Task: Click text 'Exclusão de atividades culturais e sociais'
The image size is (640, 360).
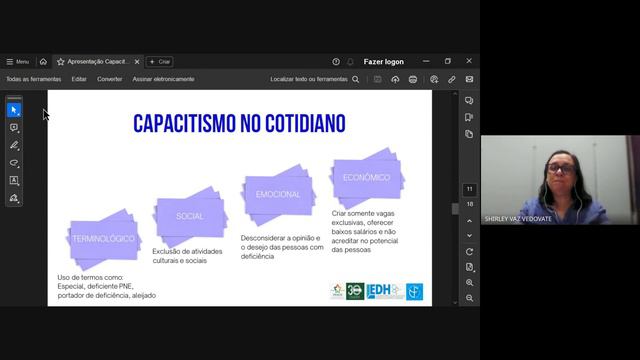Action: [187, 256]
